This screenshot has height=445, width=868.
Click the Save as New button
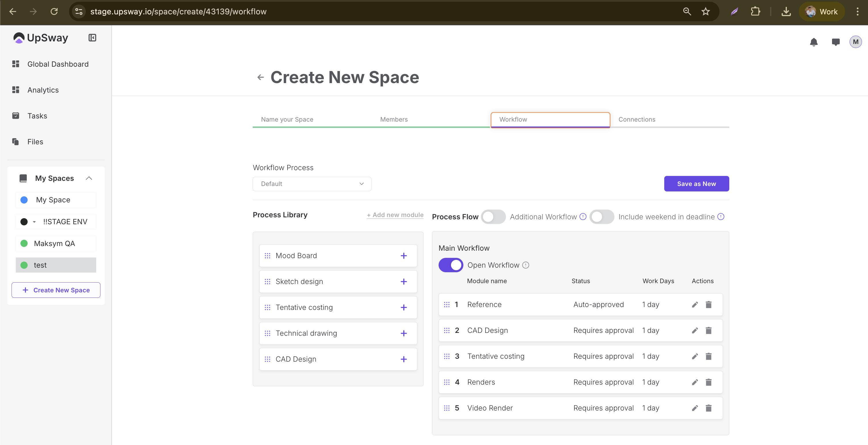[x=696, y=184]
